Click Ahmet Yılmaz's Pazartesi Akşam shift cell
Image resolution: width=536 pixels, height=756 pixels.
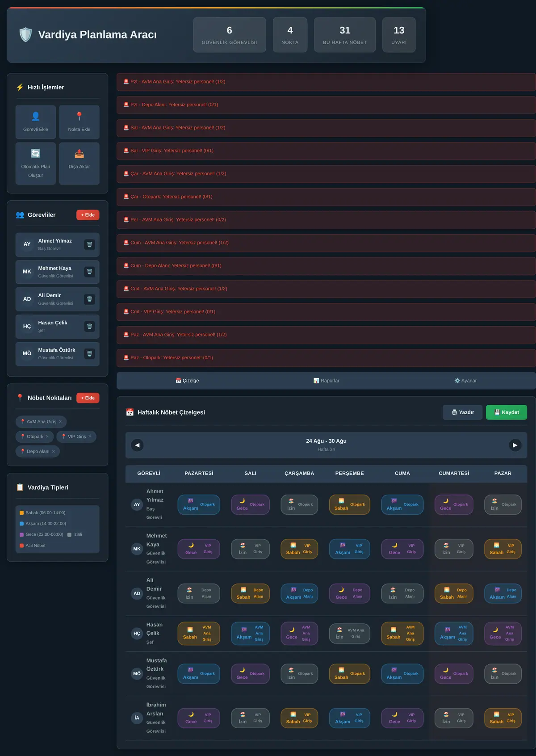(x=199, y=504)
